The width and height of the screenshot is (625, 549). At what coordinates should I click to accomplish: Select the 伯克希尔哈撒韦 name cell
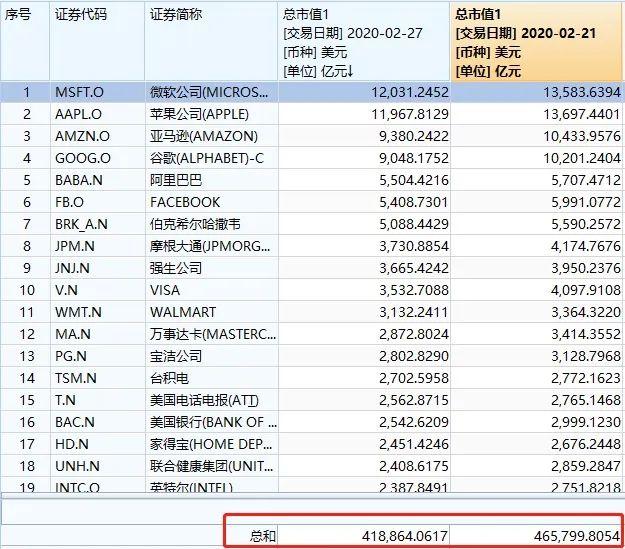point(196,224)
